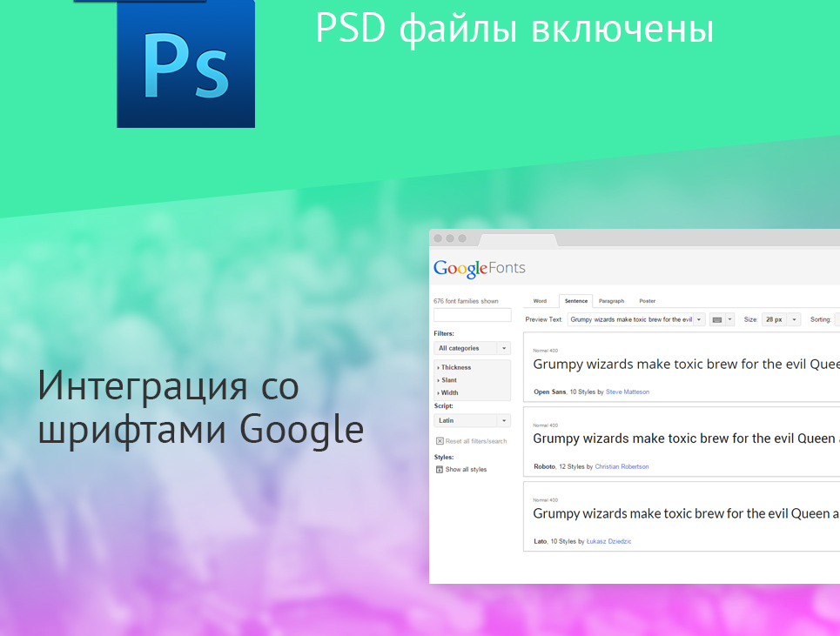This screenshot has width=840, height=636.
Task: Click the 'Styles:' label
Action: coord(444,457)
